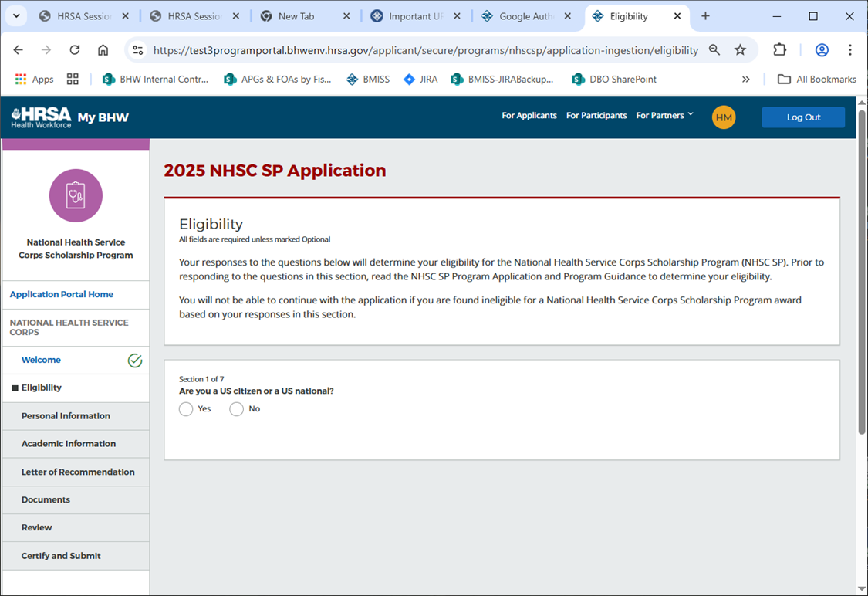
Task: Expand the For Partners dropdown menu
Action: [664, 116]
